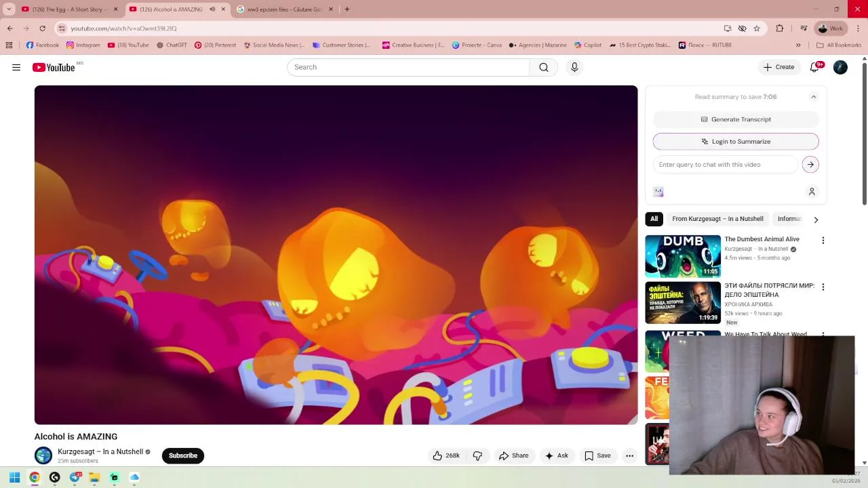
Task: Open the Pinterest bookmark
Action: 215,45
